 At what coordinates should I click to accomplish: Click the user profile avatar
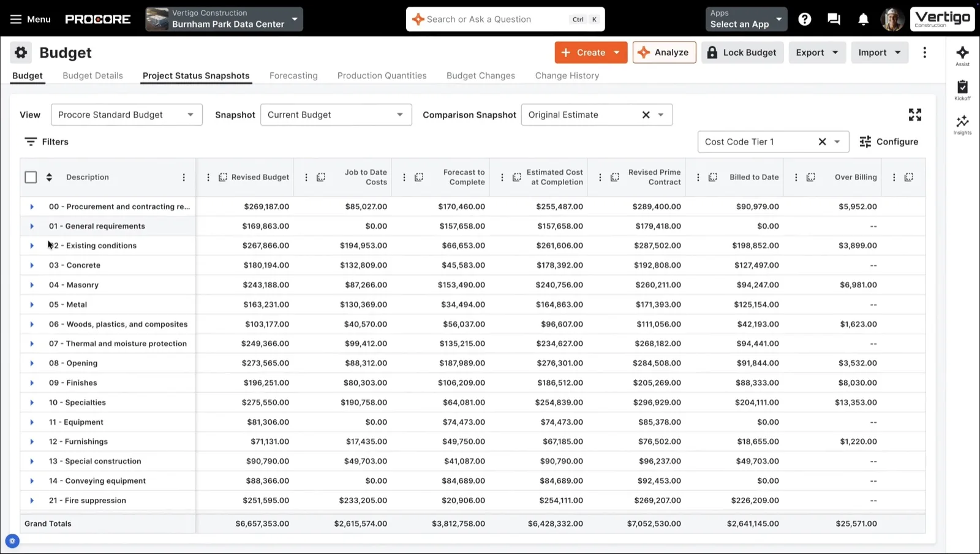pyautogui.click(x=892, y=20)
